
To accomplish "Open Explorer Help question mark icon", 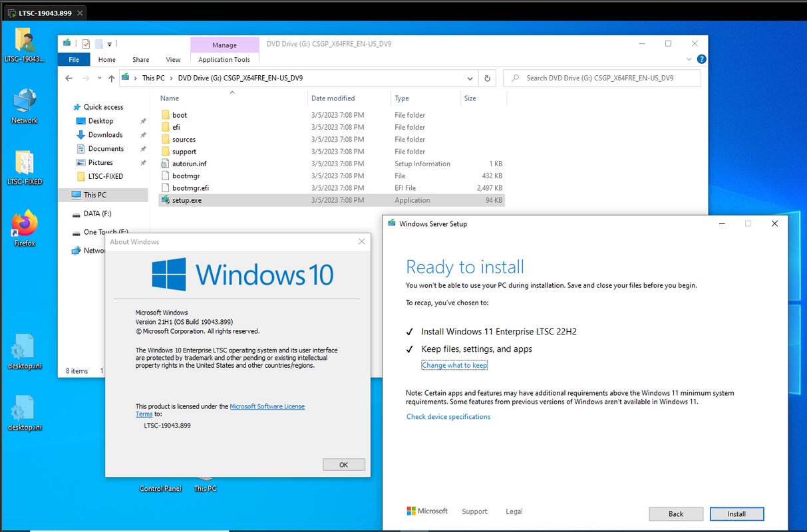I will (701, 59).
